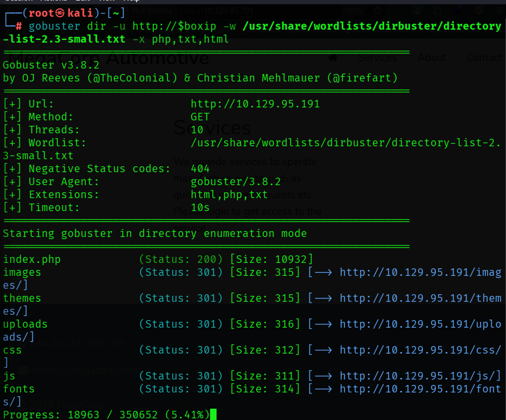Click the index.php result entry
Screen dimensions: 506x420
pos(32,259)
